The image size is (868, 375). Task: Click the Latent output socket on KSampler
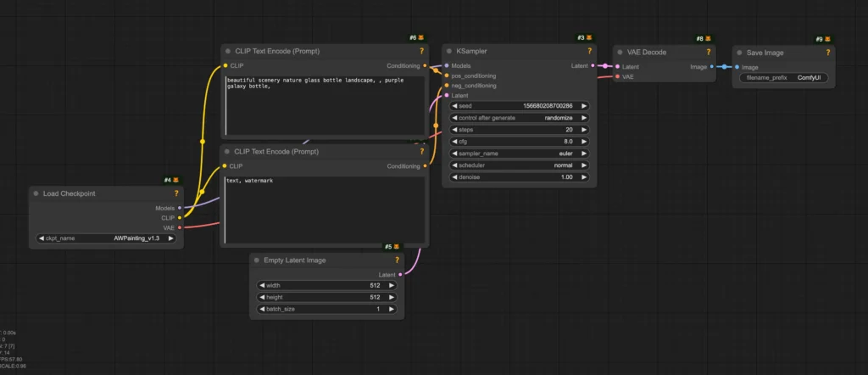[593, 65]
